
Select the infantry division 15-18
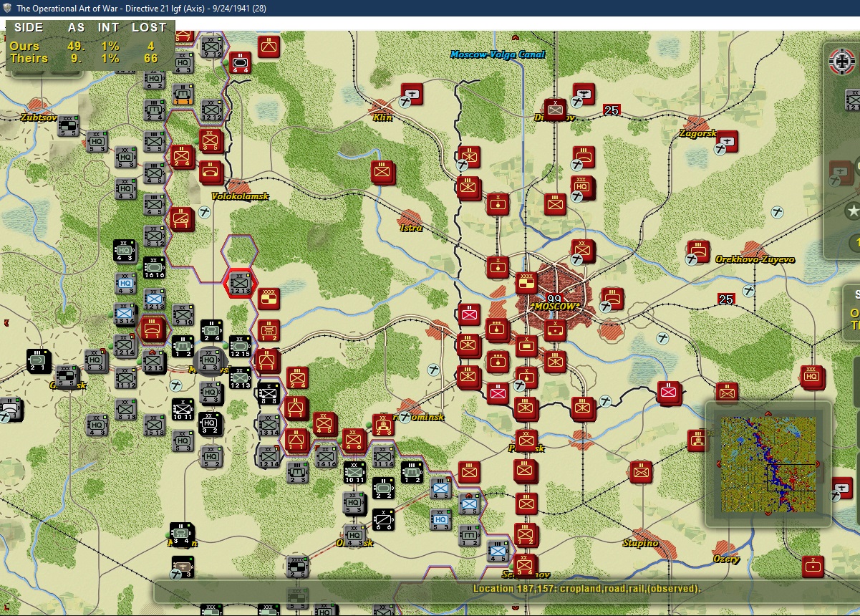[154, 425]
